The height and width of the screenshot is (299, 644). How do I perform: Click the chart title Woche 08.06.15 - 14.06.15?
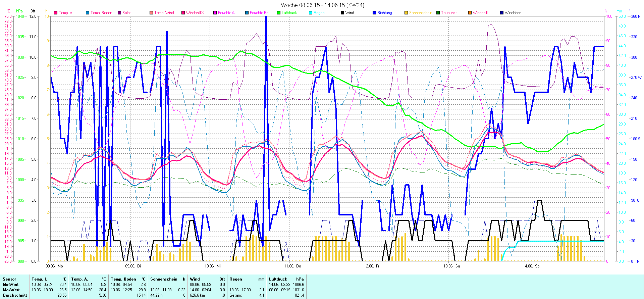(x=322, y=5)
